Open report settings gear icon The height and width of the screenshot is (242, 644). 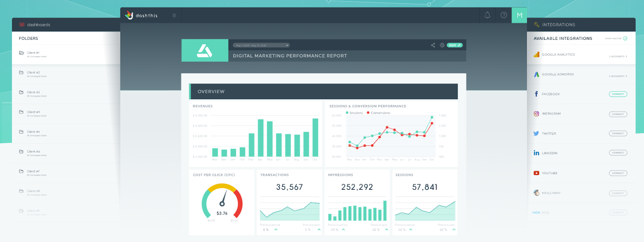click(442, 45)
